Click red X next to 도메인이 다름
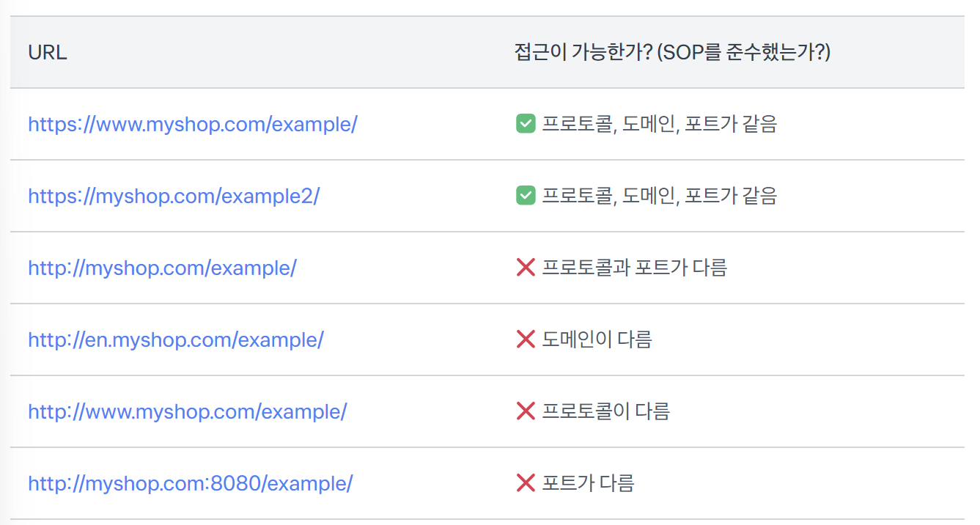This screenshot has height=525, width=980. click(526, 340)
